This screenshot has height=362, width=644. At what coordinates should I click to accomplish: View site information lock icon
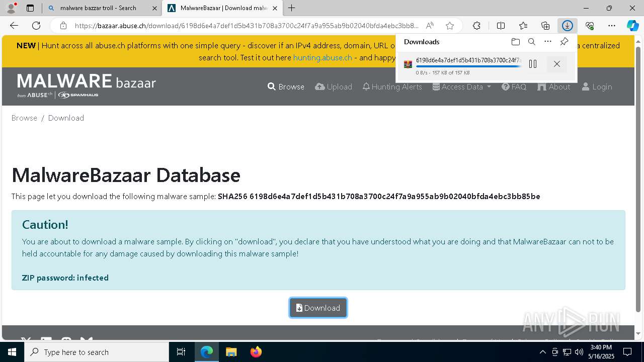(63, 26)
